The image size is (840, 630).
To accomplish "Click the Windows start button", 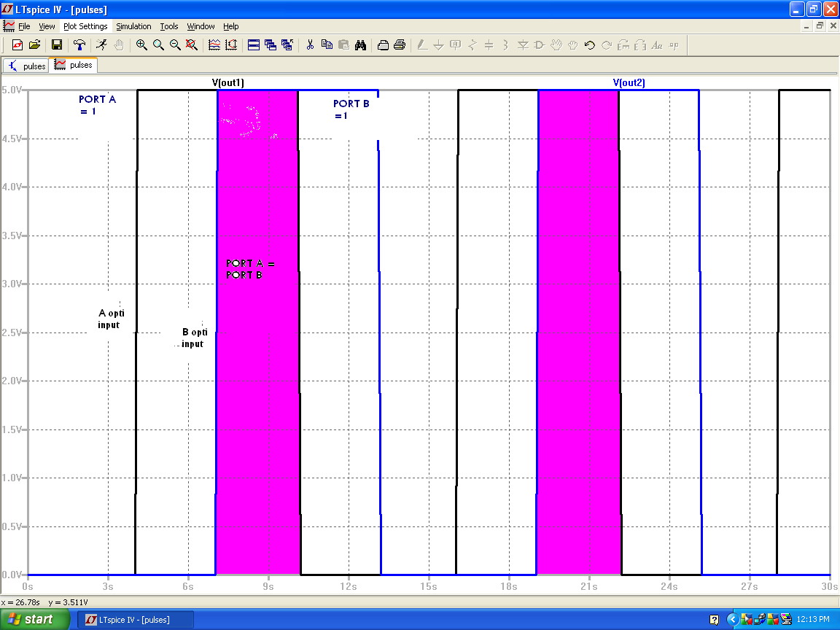I will [35, 619].
